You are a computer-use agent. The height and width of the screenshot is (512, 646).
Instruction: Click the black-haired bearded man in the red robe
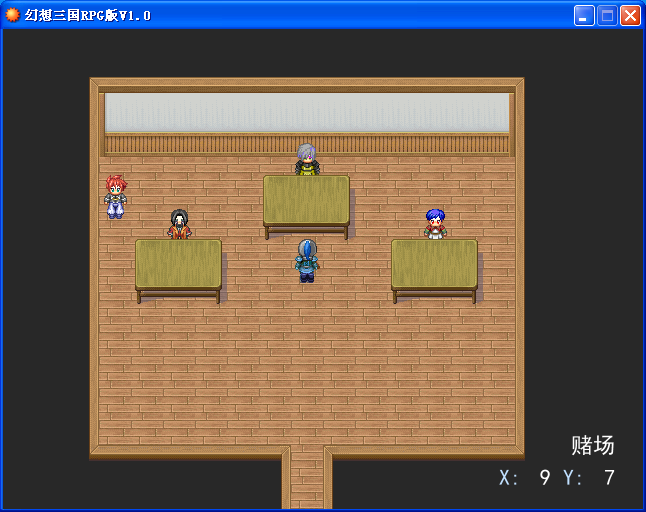click(x=179, y=224)
